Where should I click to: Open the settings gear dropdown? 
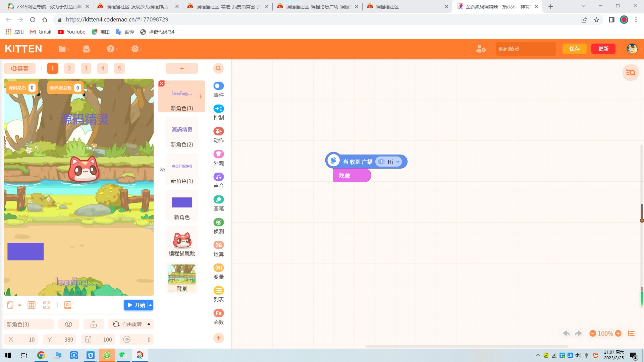(x=136, y=49)
